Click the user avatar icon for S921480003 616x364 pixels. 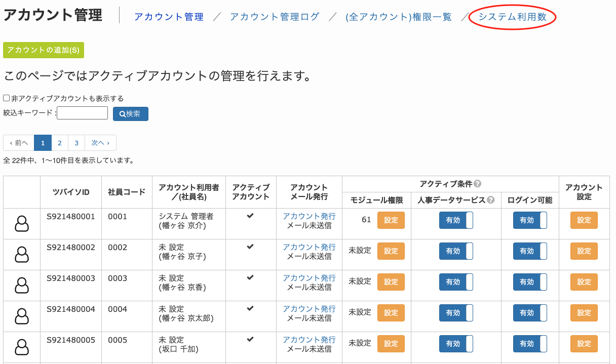click(x=22, y=285)
